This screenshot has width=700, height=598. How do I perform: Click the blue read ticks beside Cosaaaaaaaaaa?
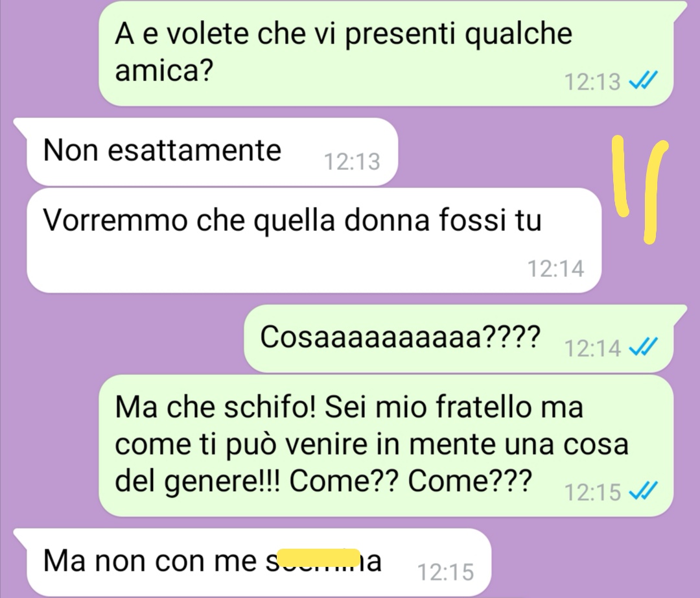[x=643, y=347]
